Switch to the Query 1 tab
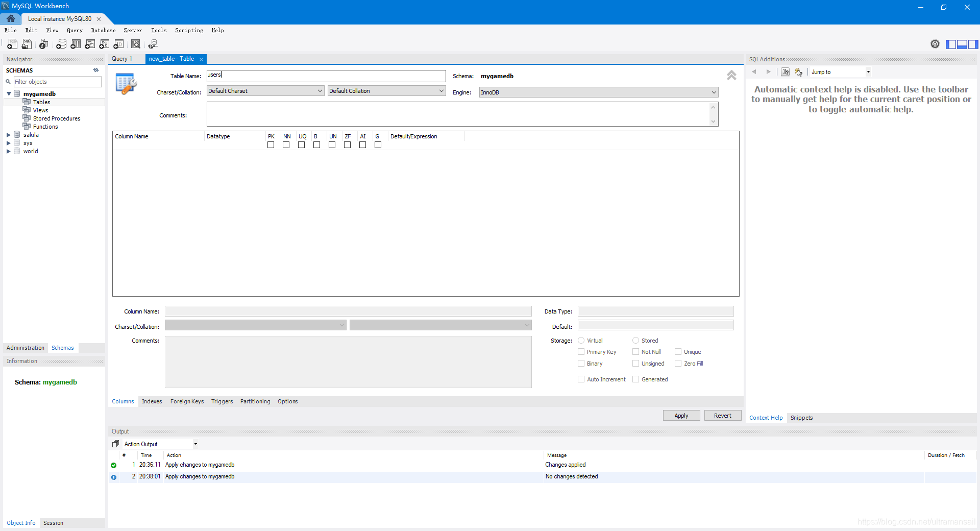 coord(122,59)
